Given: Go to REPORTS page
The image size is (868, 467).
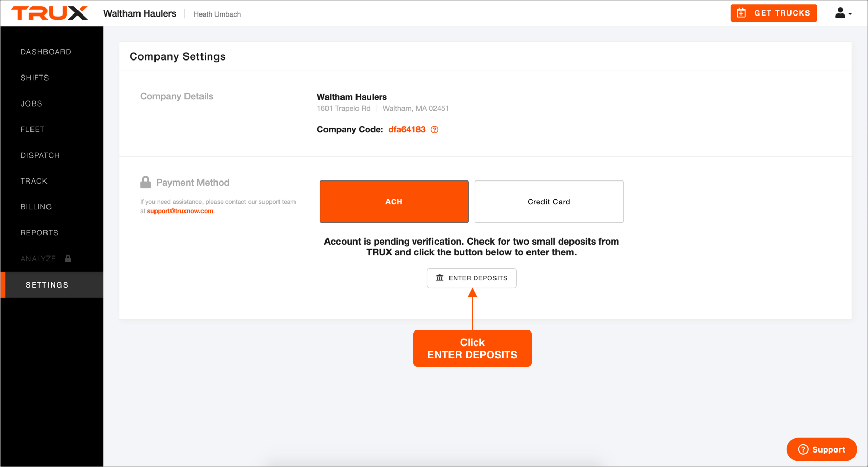Looking at the screenshot, I should point(39,233).
